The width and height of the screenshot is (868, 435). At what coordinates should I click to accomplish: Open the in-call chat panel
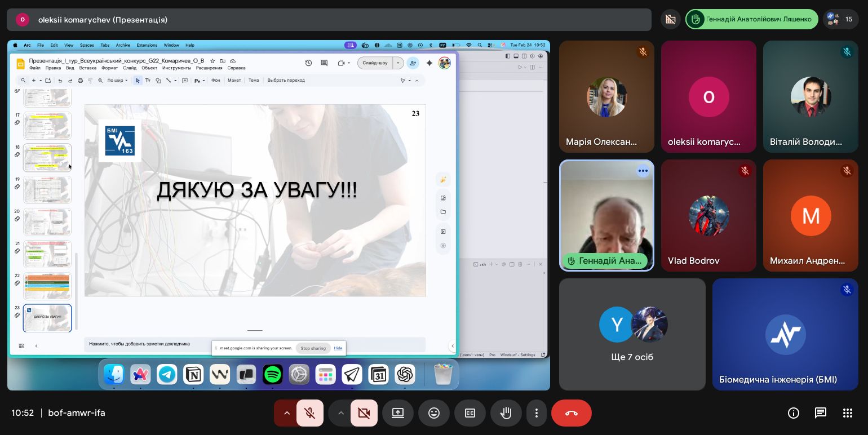point(821,413)
